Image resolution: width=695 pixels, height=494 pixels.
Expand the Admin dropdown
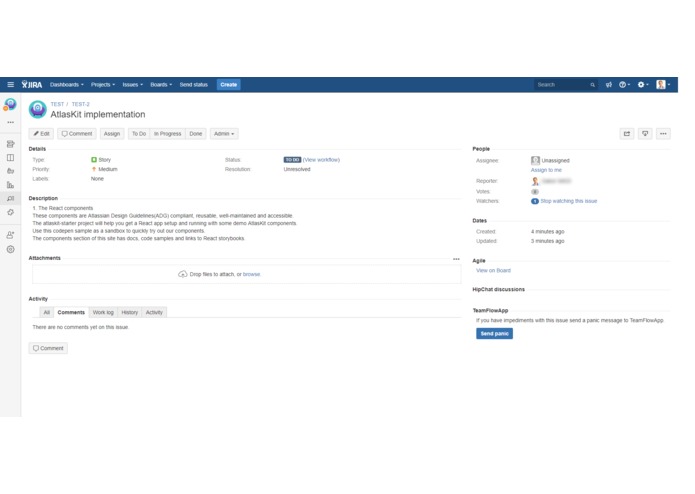point(224,134)
